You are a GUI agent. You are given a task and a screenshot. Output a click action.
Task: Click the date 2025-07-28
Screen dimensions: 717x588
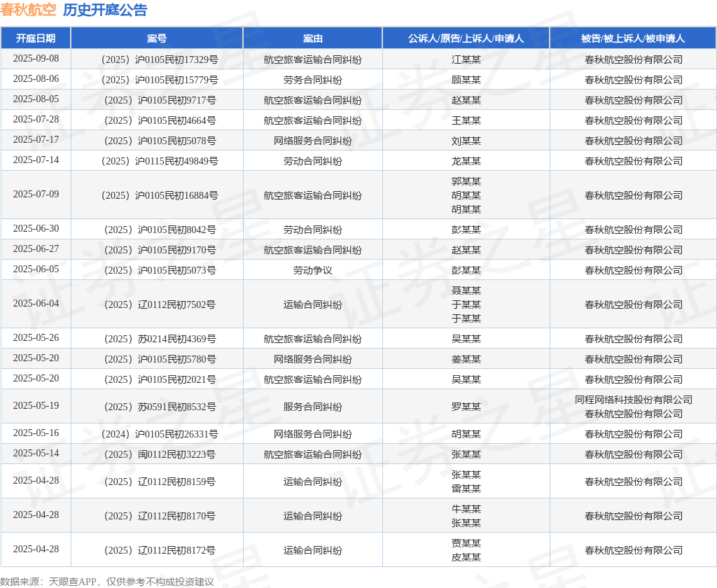pyautogui.click(x=36, y=119)
